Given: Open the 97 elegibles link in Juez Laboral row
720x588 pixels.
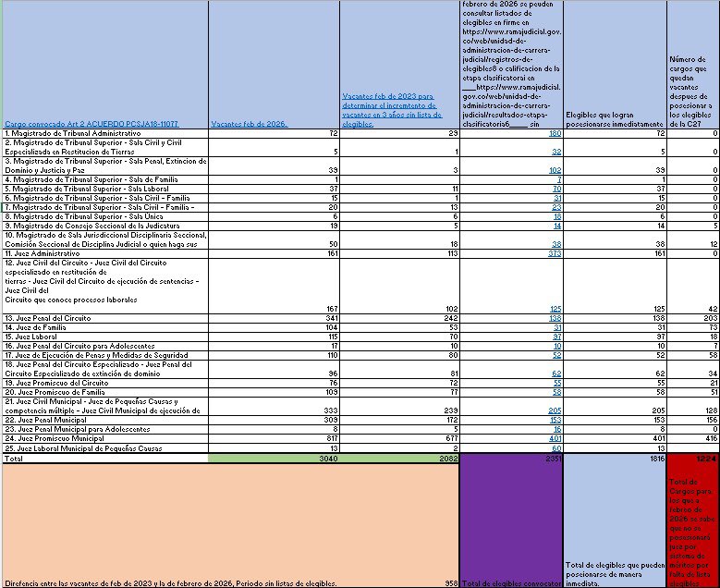Looking at the screenshot, I should point(557,337).
